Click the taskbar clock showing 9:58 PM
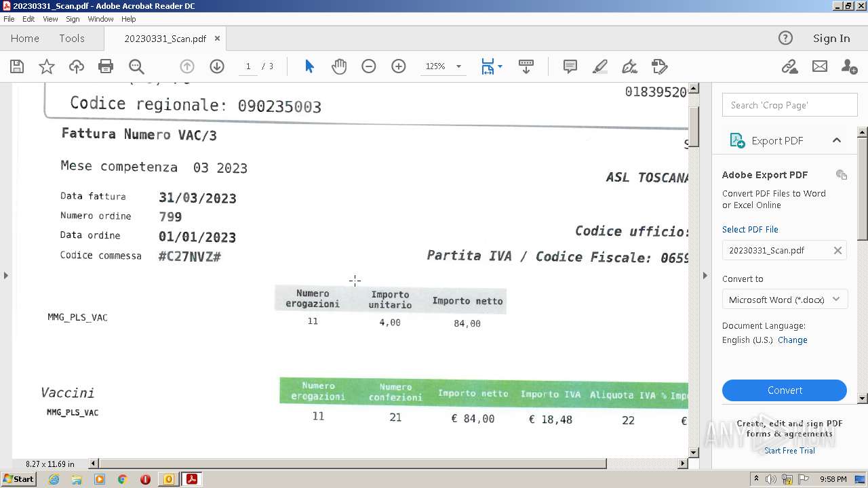The width and height of the screenshot is (868, 488). (x=833, y=479)
